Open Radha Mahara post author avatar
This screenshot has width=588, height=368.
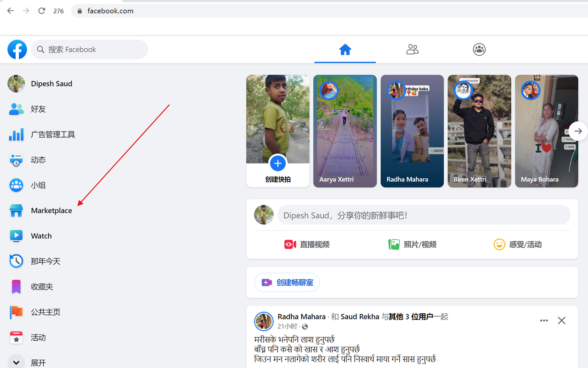pos(264,321)
